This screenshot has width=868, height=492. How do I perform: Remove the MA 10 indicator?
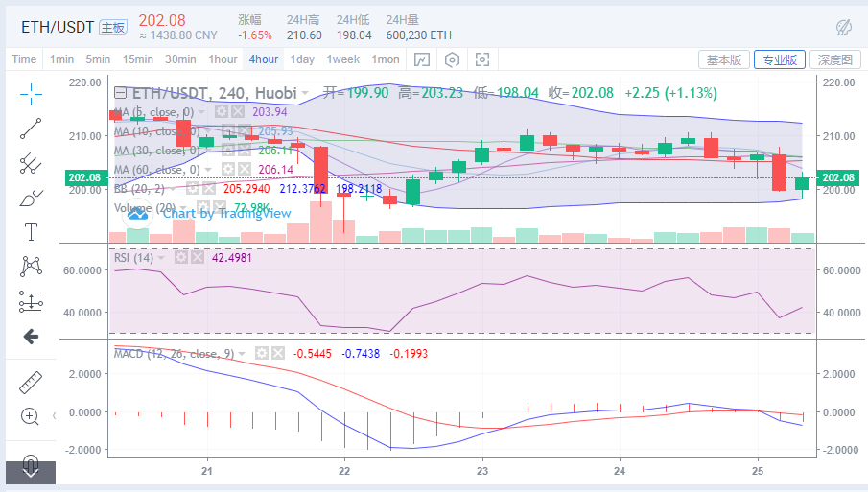tap(245, 131)
